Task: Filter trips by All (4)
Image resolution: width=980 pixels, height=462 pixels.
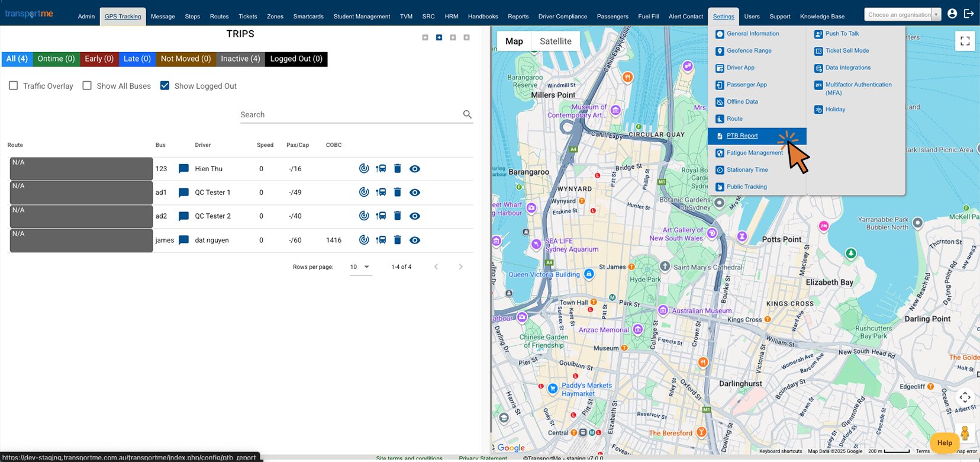Action: 17,59
